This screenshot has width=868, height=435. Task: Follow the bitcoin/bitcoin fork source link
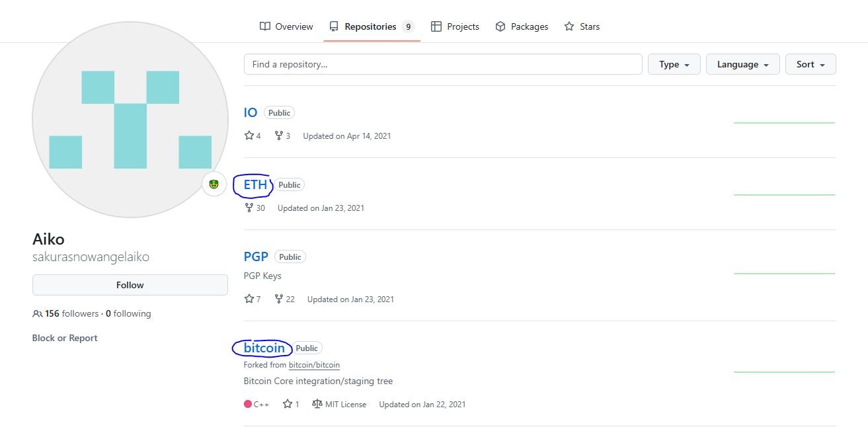[314, 365]
